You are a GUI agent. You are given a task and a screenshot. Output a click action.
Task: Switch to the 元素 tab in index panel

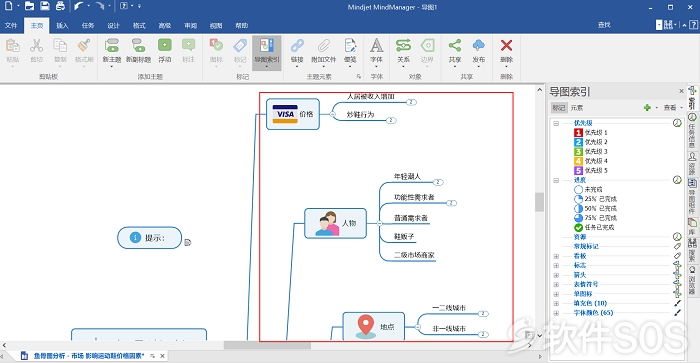pyautogui.click(x=576, y=108)
